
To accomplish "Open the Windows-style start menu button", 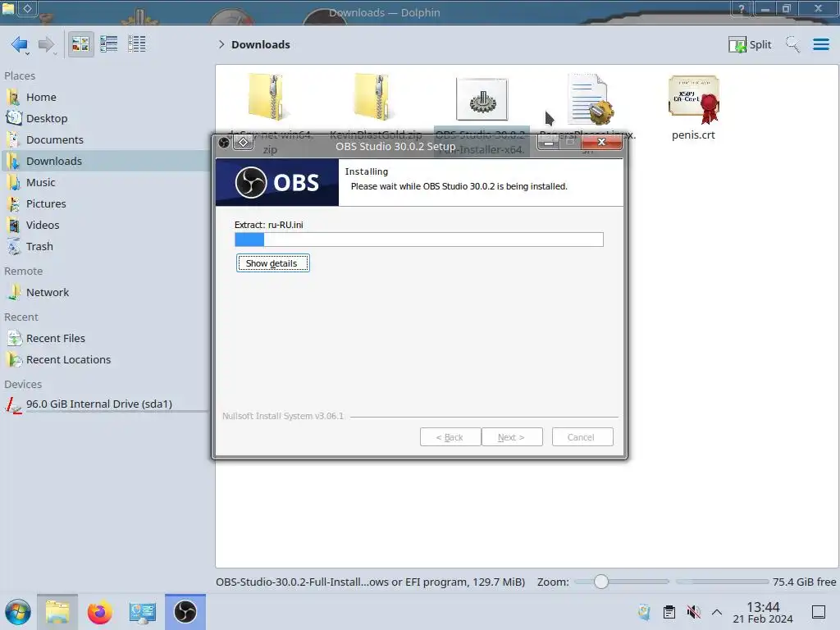I will 18,612.
